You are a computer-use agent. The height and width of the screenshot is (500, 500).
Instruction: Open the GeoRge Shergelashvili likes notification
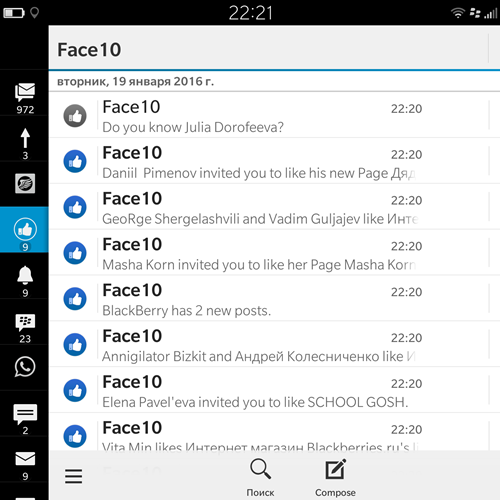pos(274,207)
